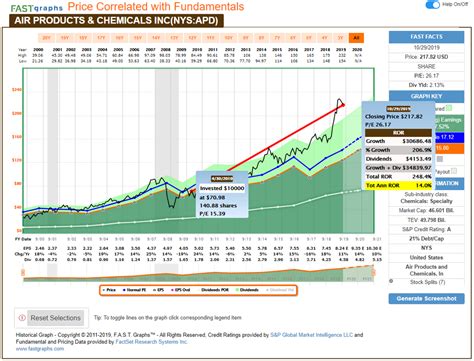This screenshot has height=361, width=474.
Task: Click the 'Tot Ann ROR 14.0%' yellow row
Action: point(398,185)
